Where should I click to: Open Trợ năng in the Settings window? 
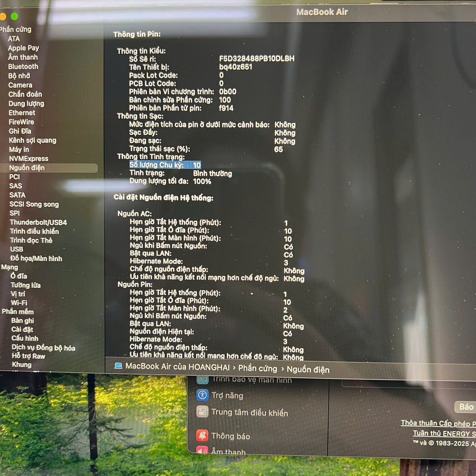click(x=227, y=395)
